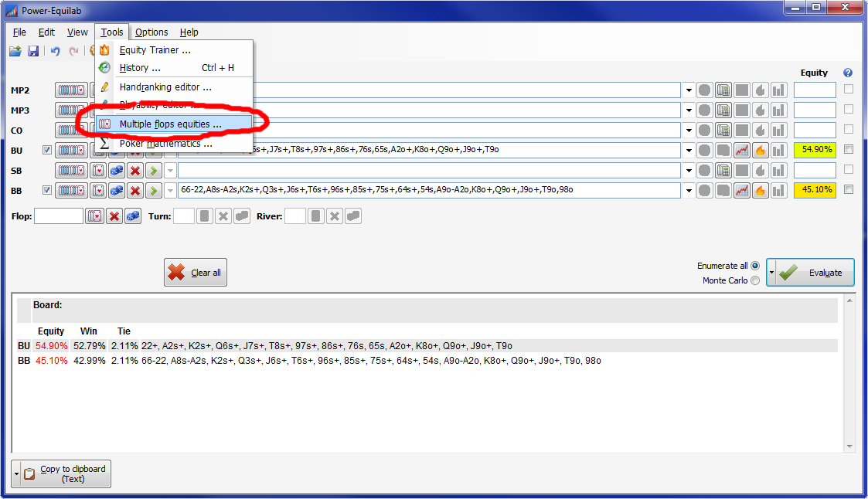The width and height of the screenshot is (868, 499).
Task: Click the Flop input field
Action: coord(59,216)
